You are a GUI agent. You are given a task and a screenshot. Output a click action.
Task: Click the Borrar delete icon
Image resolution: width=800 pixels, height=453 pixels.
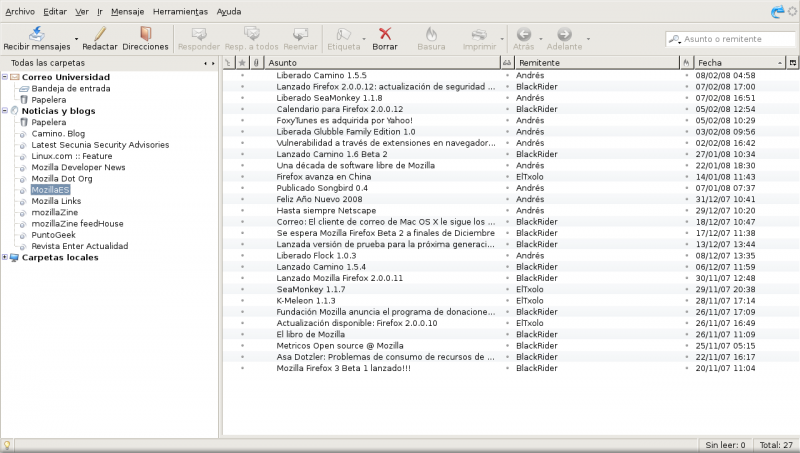tap(385, 34)
